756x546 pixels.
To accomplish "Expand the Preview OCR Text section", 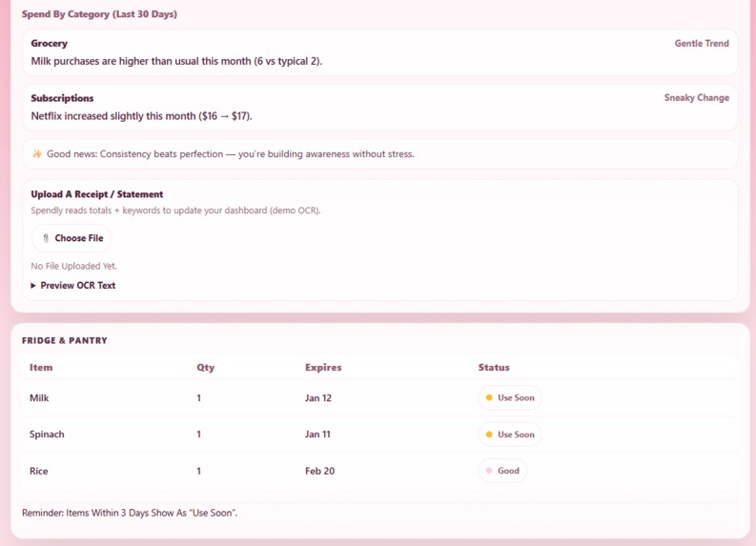I will pos(73,285).
